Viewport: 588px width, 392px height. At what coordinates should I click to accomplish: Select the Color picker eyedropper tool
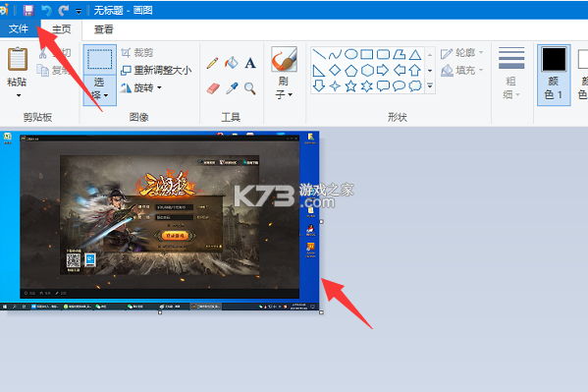tap(232, 88)
